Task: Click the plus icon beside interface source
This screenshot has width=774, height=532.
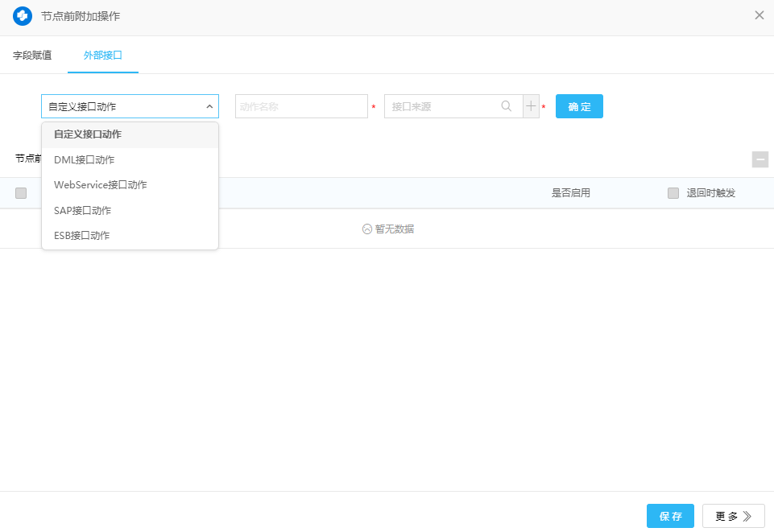Action: (531, 106)
